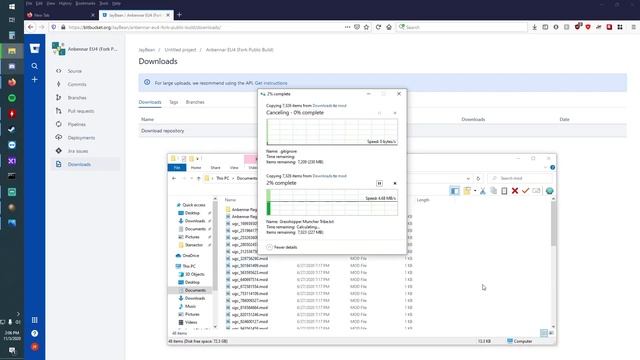This screenshot has height=360, width=640.
Task: Open the History menu in Firefox
Action: (x=65, y=3)
